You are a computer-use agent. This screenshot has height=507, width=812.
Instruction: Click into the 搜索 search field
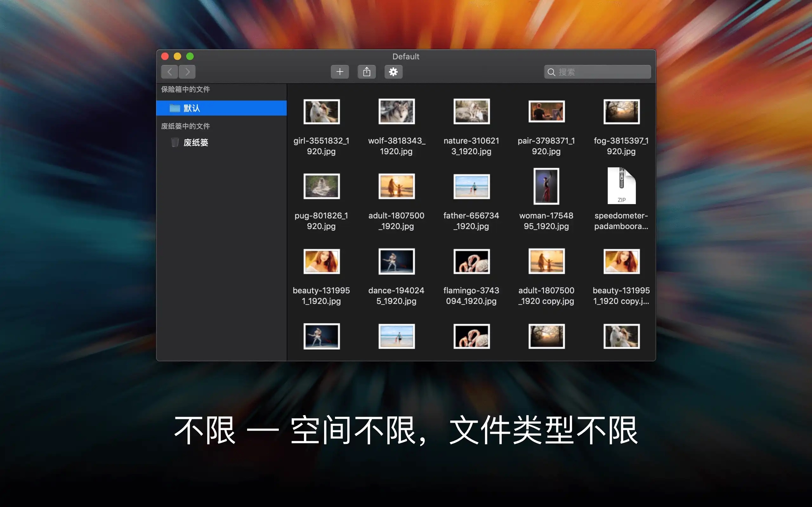(x=597, y=72)
